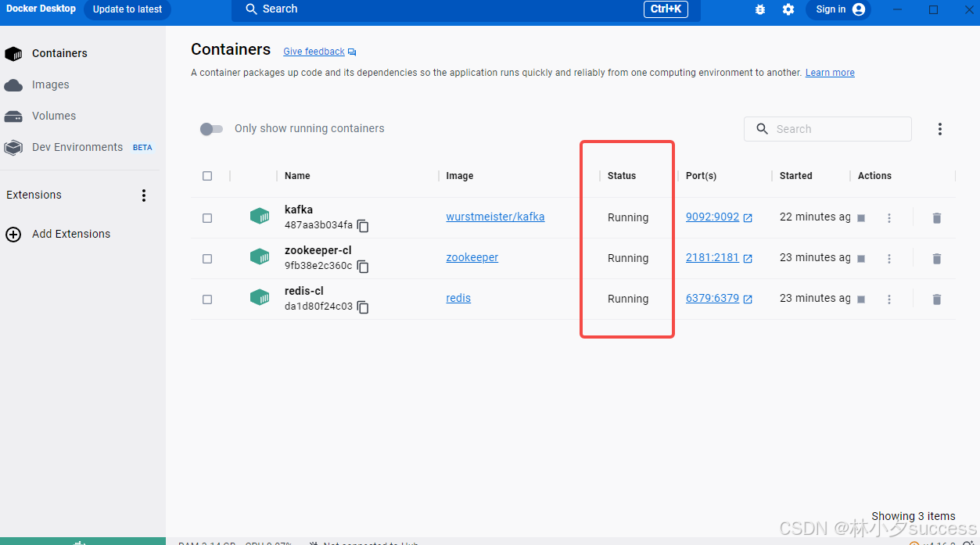The image size is (980, 545).
Task: Check the kafka container checkbox
Action: click(x=207, y=217)
